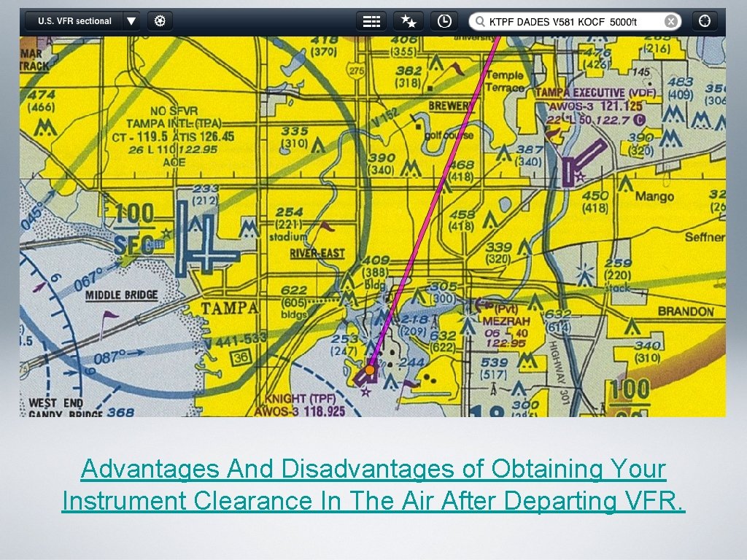Tap the 100 SFC airspace label

point(134,228)
